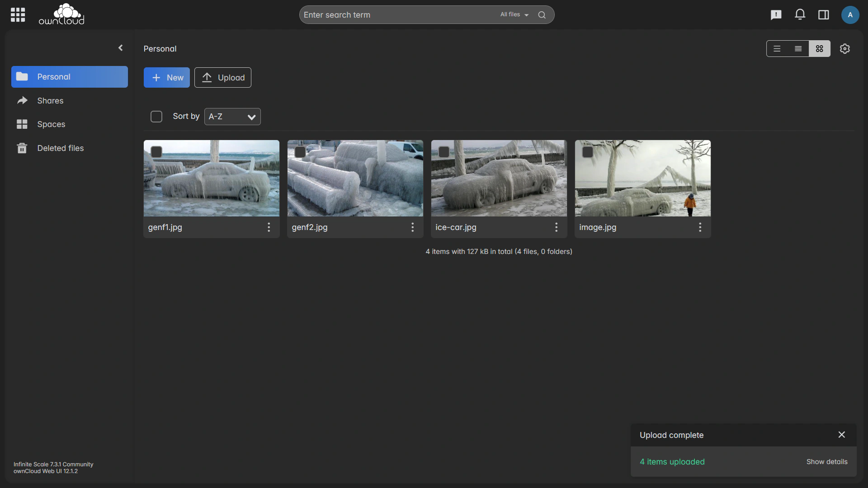Click the Upload button

click(x=223, y=78)
